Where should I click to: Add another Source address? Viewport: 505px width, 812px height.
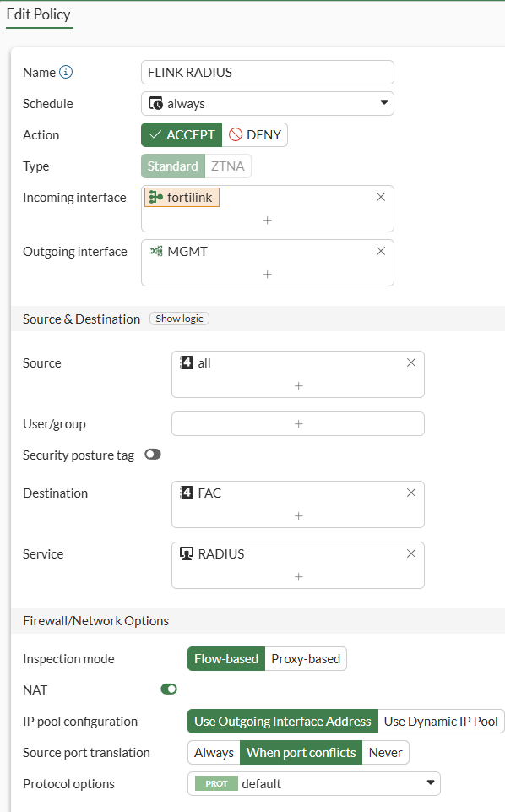click(x=299, y=386)
